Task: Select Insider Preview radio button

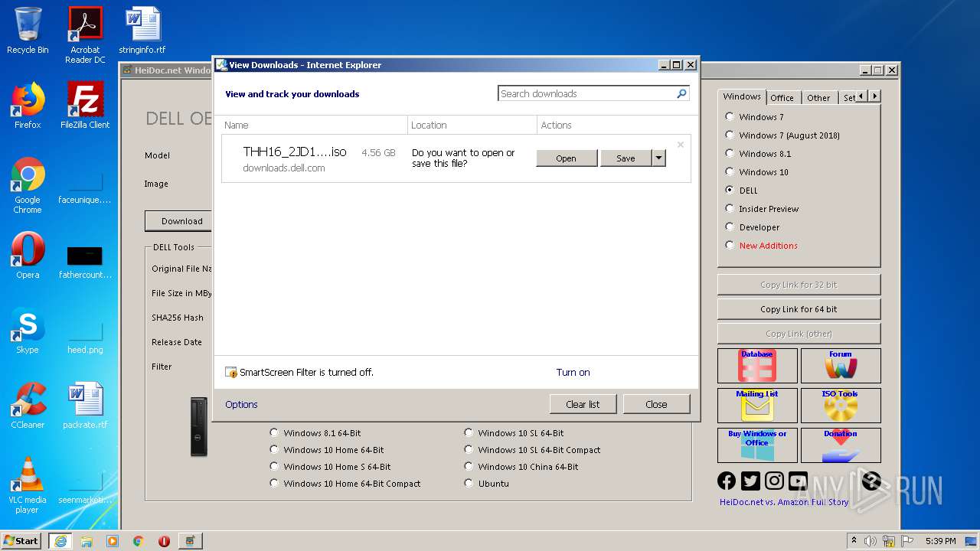Action: point(730,208)
